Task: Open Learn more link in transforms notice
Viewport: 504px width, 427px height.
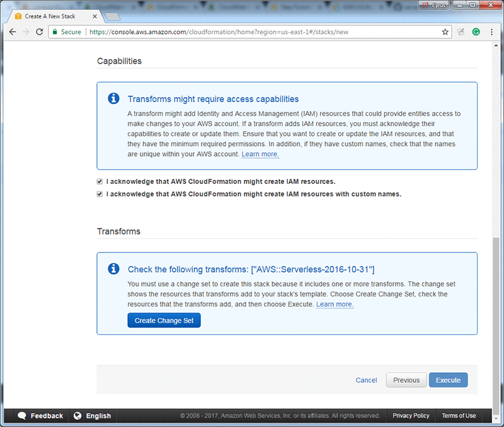Action: [335, 304]
